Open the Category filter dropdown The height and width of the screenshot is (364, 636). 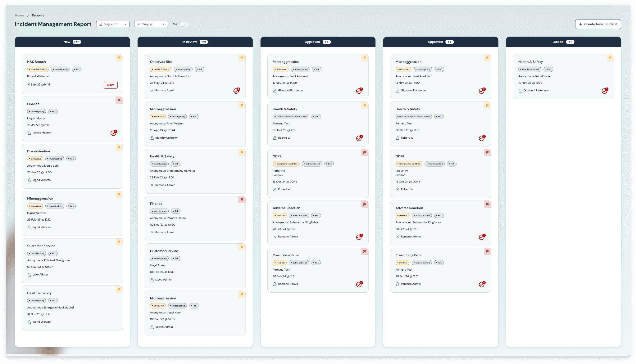click(x=151, y=24)
